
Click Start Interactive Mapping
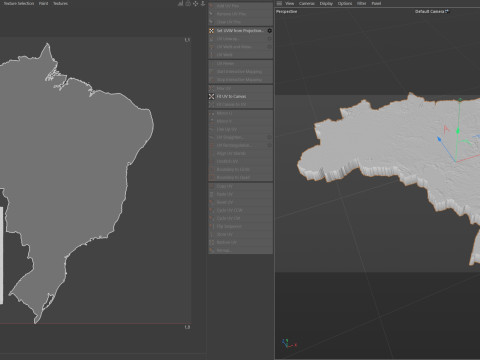point(240,72)
